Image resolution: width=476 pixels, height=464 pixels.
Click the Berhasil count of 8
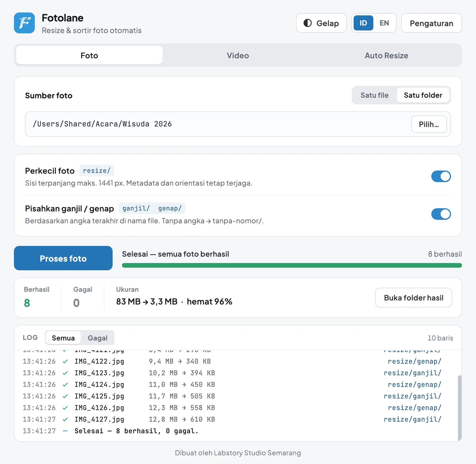27,303
